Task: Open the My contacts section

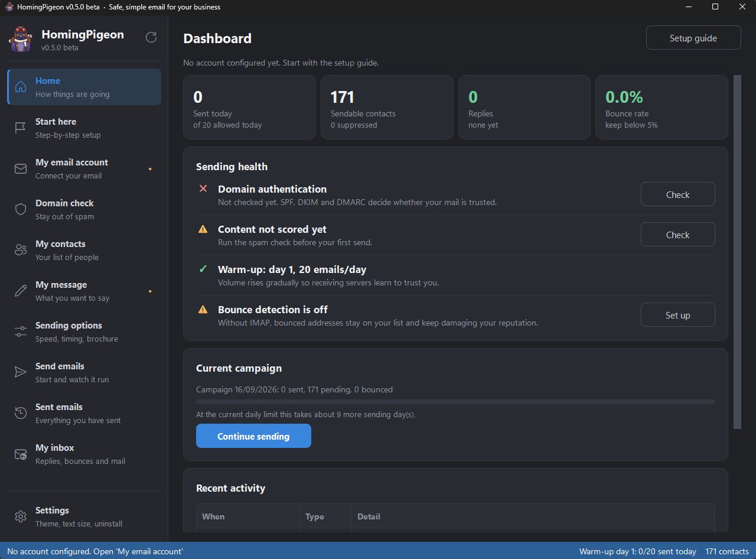Action: click(x=84, y=250)
